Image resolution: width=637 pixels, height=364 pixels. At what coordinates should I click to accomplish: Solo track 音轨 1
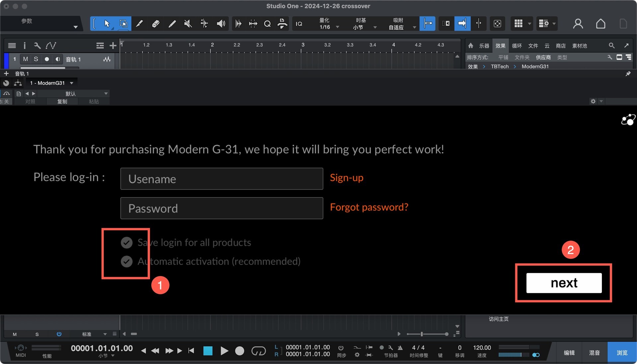tap(36, 59)
